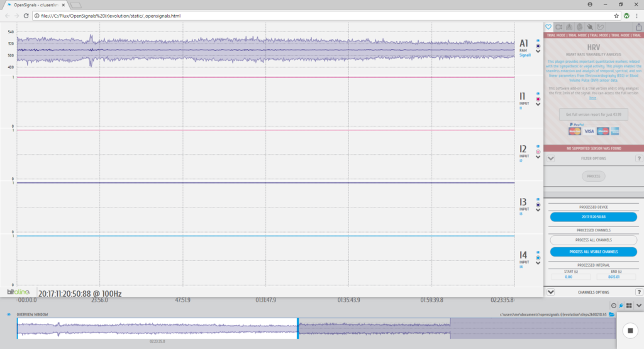Click the grid layout icon
The height and width of the screenshot is (349, 644).
pyautogui.click(x=629, y=306)
